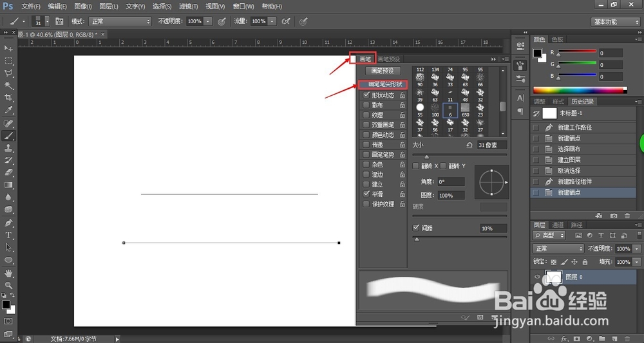Open the 基本功能 workspace dropdown

(615, 22)
